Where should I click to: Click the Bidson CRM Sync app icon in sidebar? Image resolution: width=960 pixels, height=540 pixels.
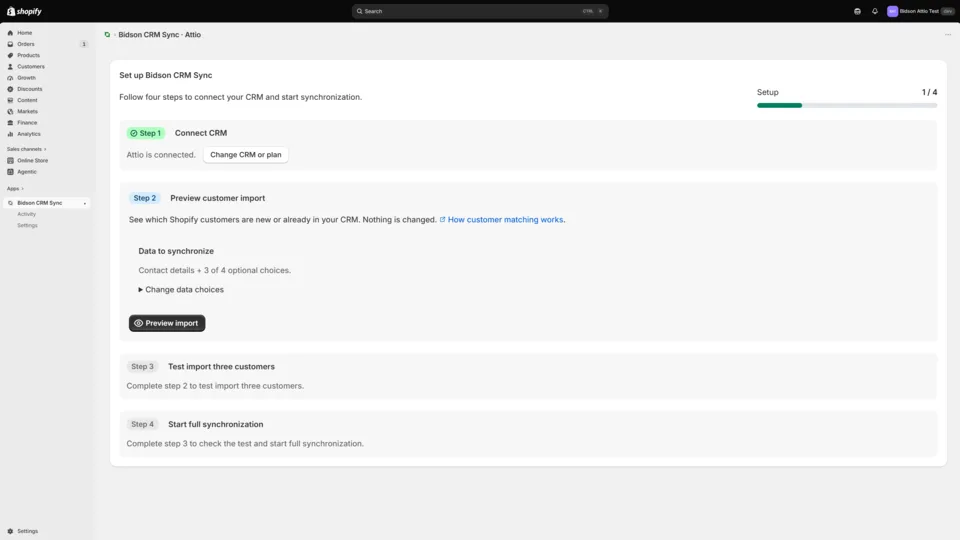pos(10,203)
